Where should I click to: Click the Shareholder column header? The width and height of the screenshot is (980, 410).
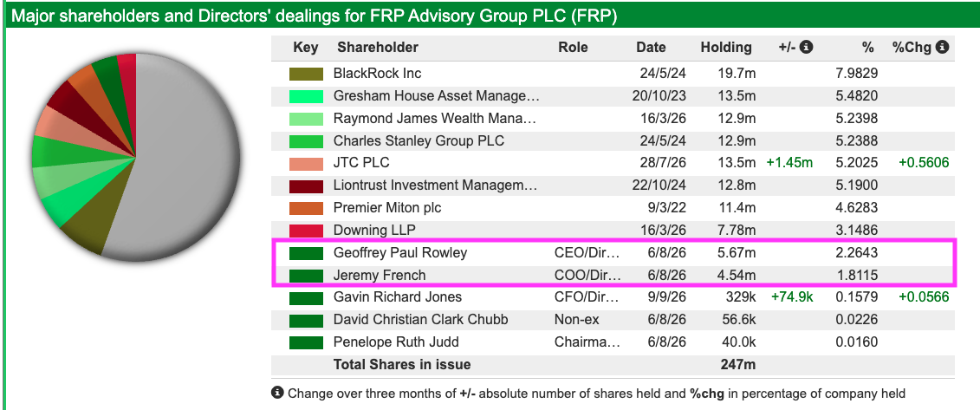[378, 48]
